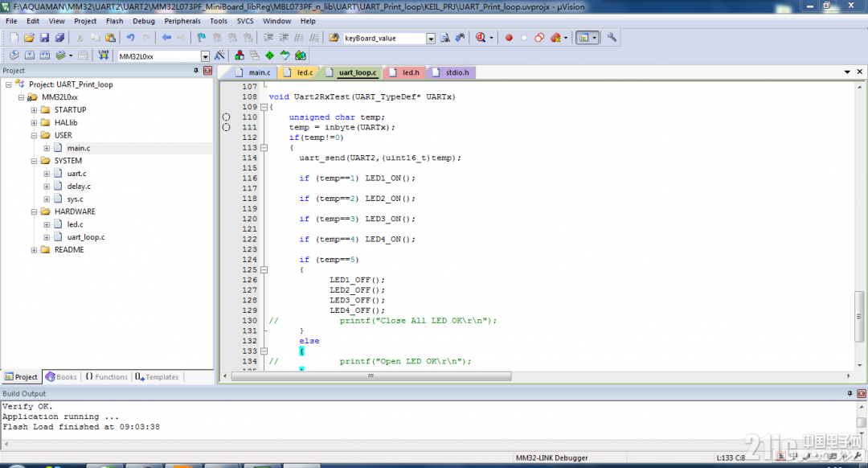The image size is (868, 468).
Task: Open Manage Run-Time Environment
Action: (x=285, y=55)
